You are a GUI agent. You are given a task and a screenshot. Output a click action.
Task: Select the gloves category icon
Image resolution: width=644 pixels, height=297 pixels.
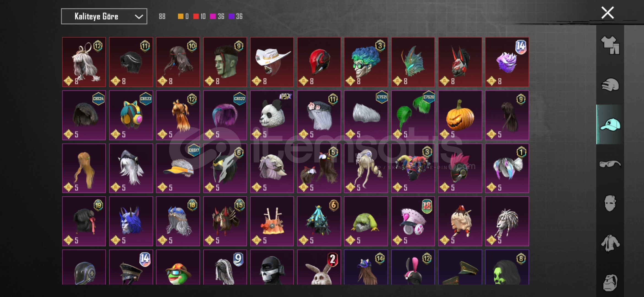(x=610, y=85)
